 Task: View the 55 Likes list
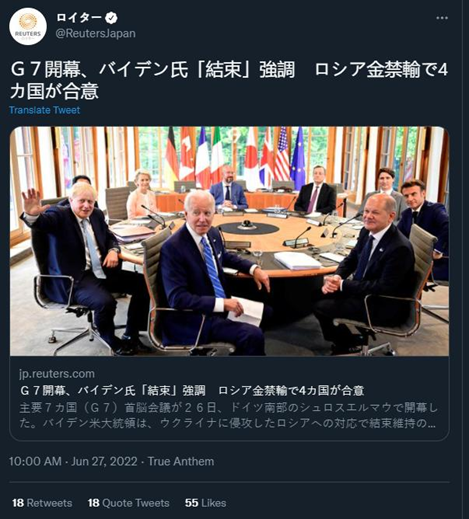(x=206, y=503)
